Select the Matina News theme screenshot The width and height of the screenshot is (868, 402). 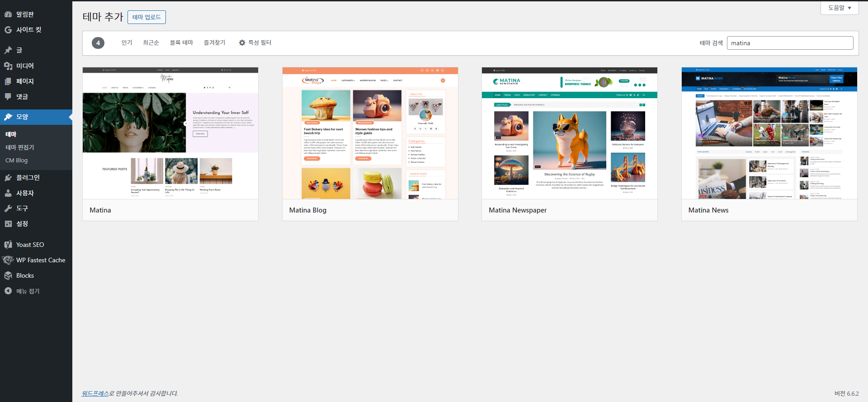click(769, 133)
